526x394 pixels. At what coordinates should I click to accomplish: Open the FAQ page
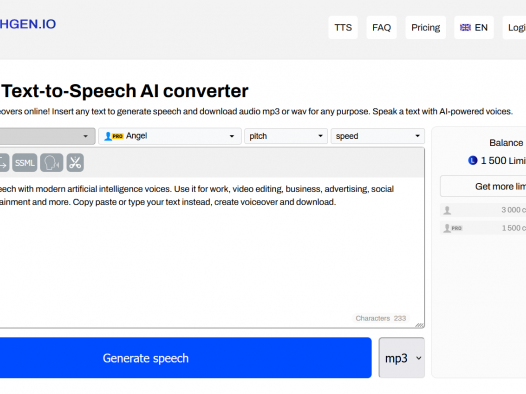tap(381, 27)
